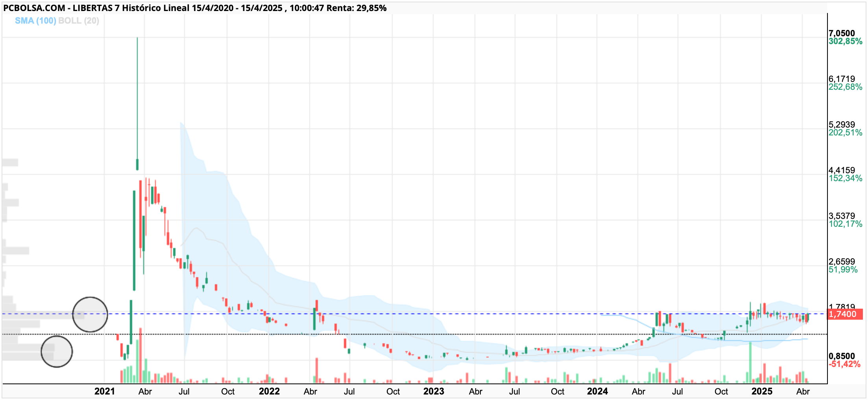Click the BOLL (20) indicator label
Viewport: 868px width, 400px height.
(79, 21)
